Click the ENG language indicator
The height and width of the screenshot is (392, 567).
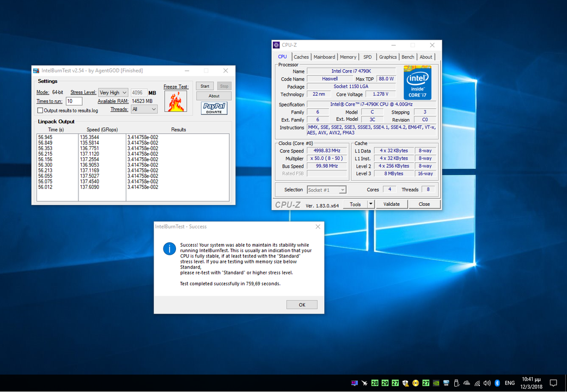[x=510, y=383]
